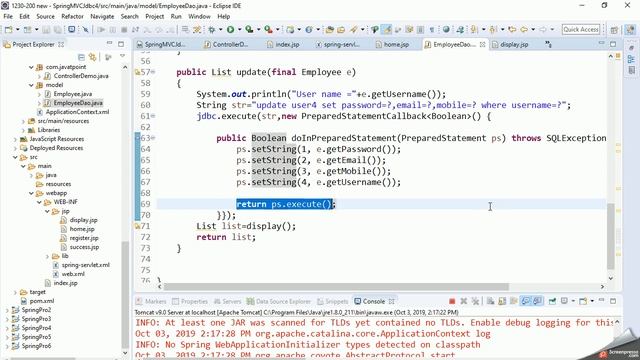Toggle Word Wrap in Console toolbar
The width and height of the screenshot is (640, 360).
[x=514, y=301]
